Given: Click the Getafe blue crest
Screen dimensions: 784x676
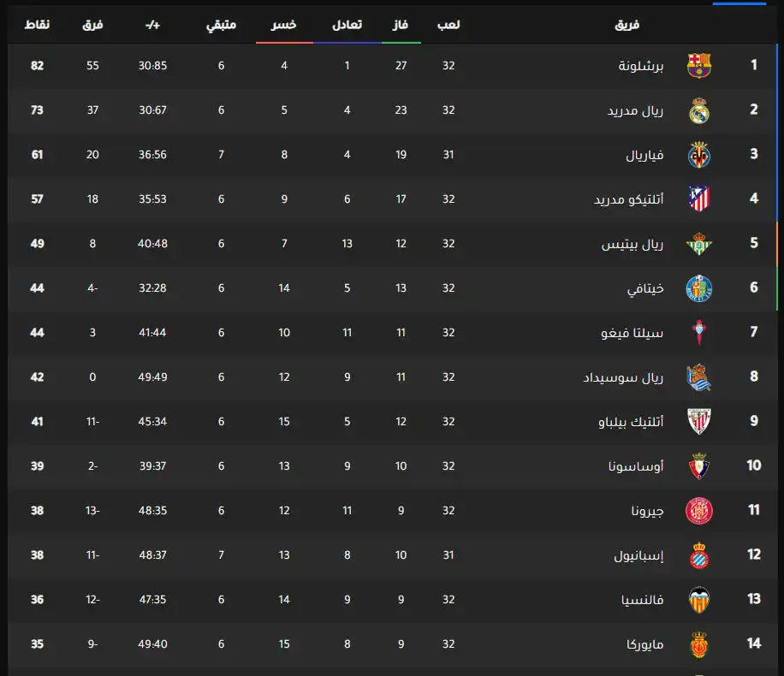Looking at the screenshot, I should (699, 288).
